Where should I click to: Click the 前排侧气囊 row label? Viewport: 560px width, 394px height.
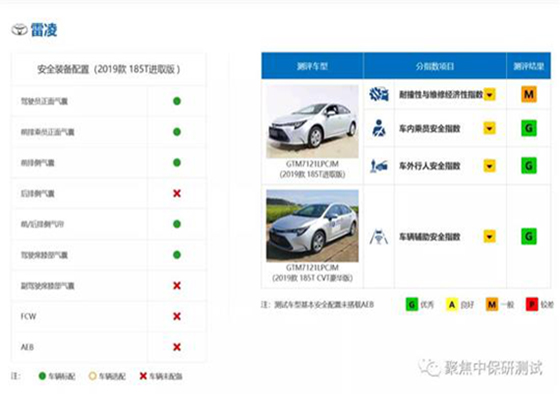[38, 163]
